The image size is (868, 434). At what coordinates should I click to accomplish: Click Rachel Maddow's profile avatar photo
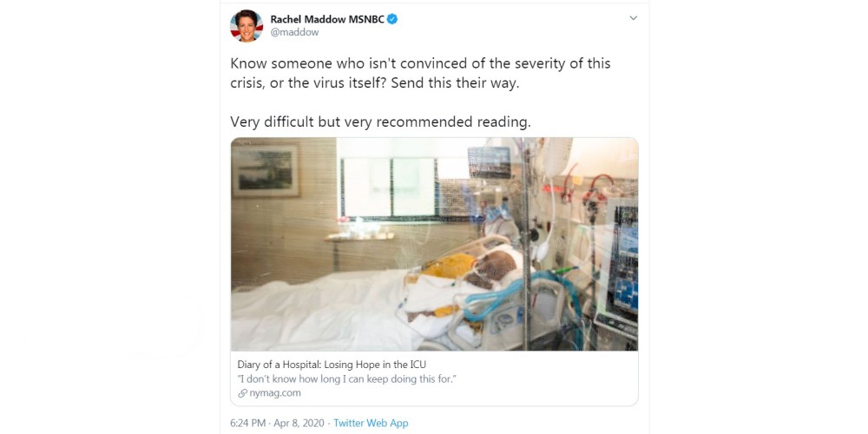(x=247, y=26)
